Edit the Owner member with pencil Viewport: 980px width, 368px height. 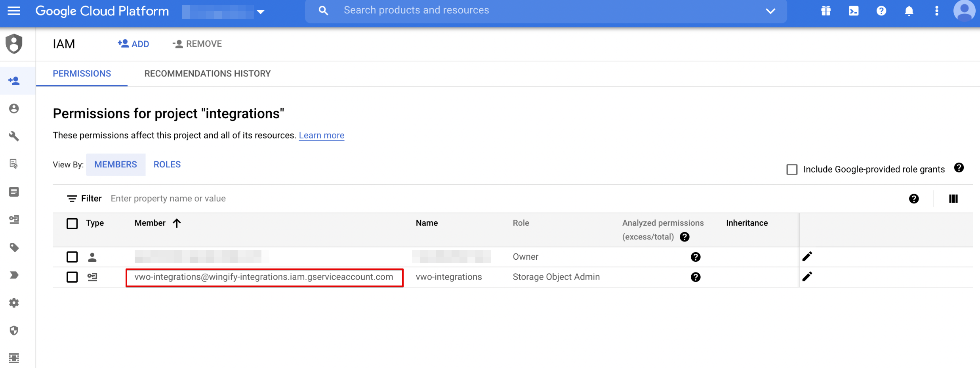807,257
